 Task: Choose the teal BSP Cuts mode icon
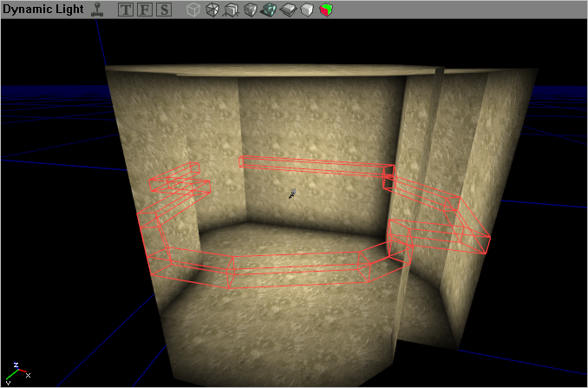(269, 10)
